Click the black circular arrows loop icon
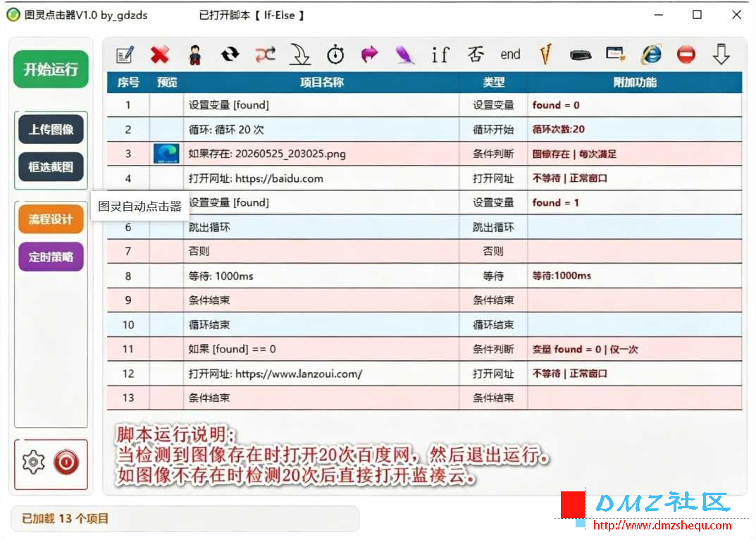 pyautogui.click(x=230, y=54)
